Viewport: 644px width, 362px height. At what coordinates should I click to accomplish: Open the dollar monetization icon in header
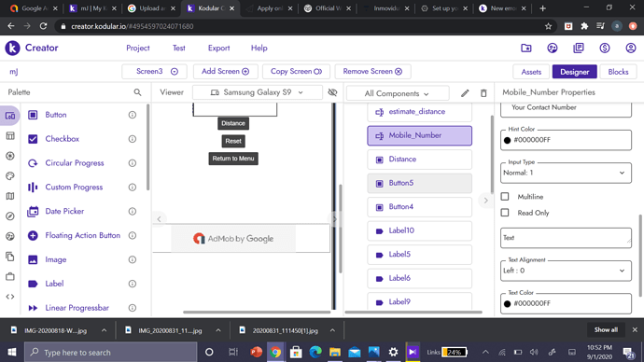(605, 48)
